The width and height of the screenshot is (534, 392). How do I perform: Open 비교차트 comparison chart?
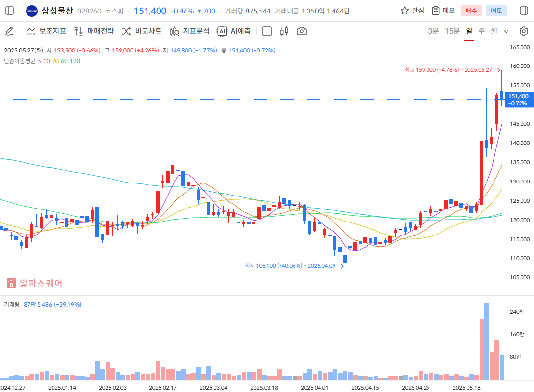point(142,31)
